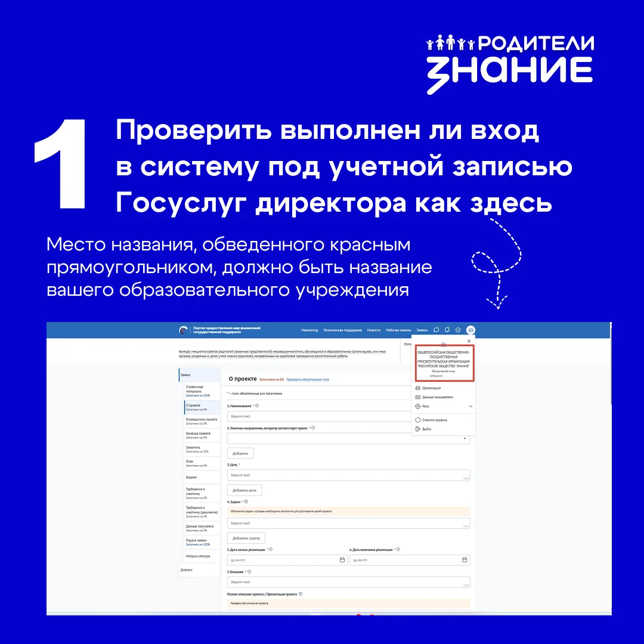644x644 pixels.
Task: Click help icon next to Дата окончания реализации
Action: (x=398, y=550)
